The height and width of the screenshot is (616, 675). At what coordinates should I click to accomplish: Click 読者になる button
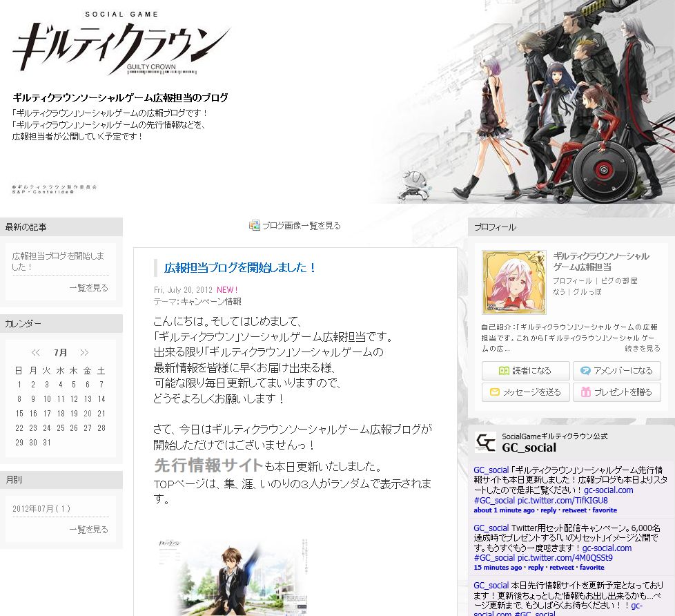pyautogui.click(x=526, y=371)
